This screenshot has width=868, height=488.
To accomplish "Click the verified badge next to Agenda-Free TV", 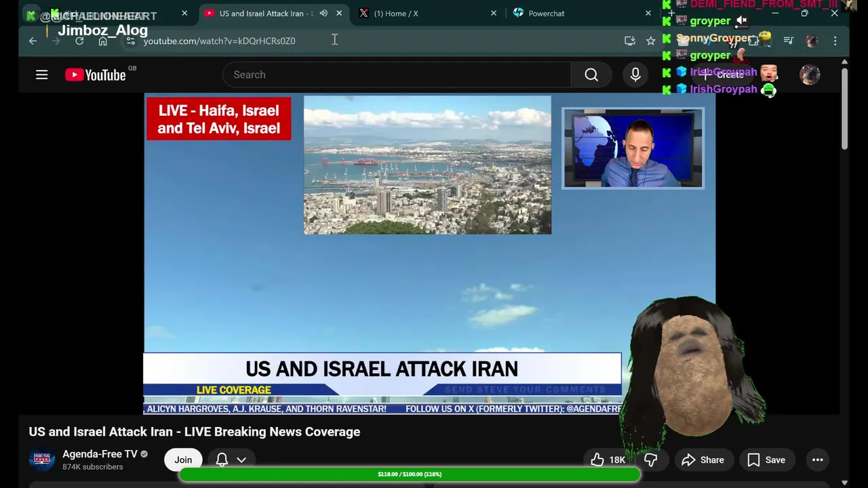I will (x=144, y=454).
